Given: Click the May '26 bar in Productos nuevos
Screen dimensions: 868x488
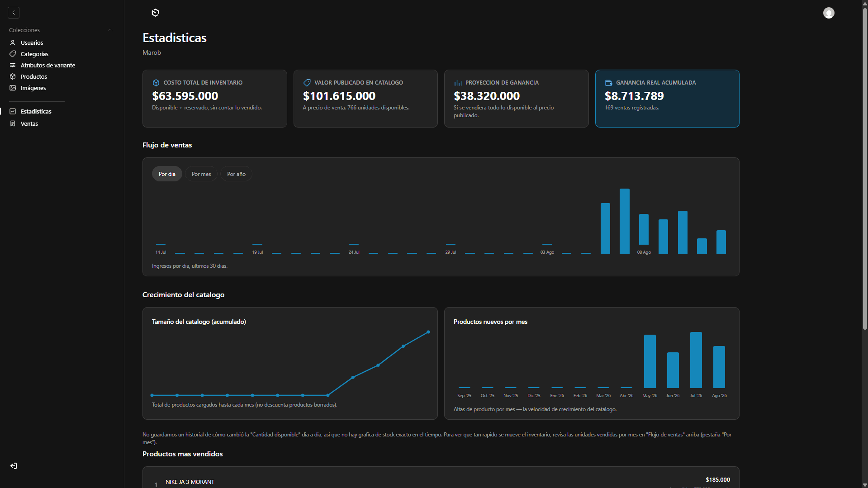Looking at the screenshot, I should click(650, 361).
